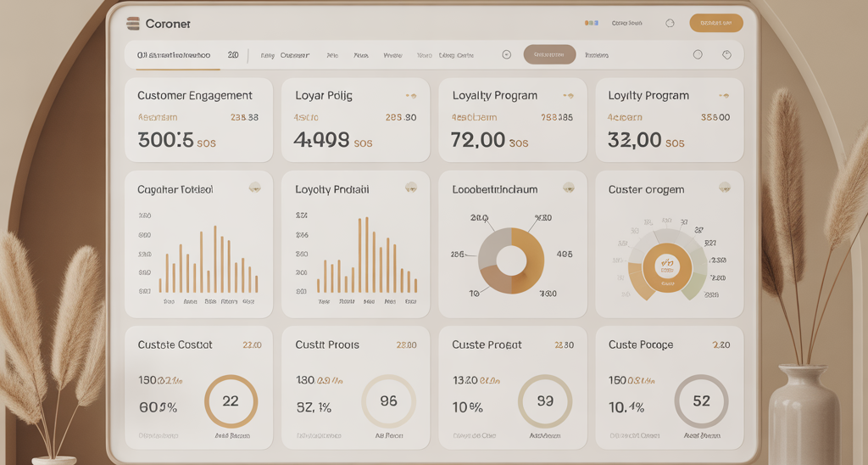Viewport: 868px width, 465px height.
Task: Click the Coronet stacked-bars logo icon
Action: 132,24
